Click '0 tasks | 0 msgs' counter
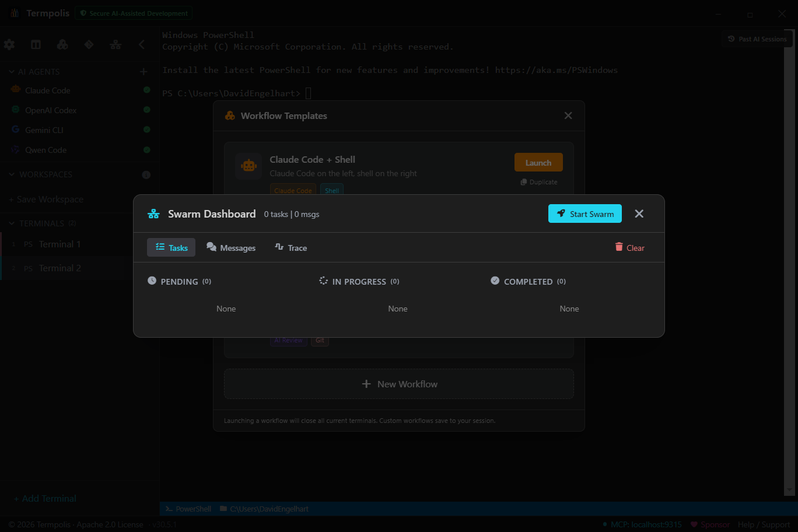Viewport: 798px width, 532px height. [292, 214]
